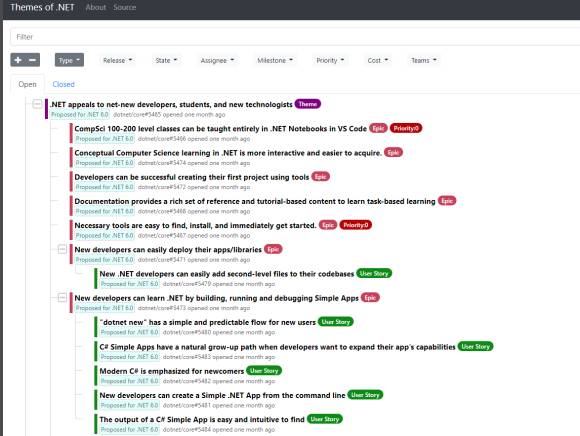Click Priority:0 badge on CompSci epic
Screen dimensions: 580x436
click(x=406, y=128)
